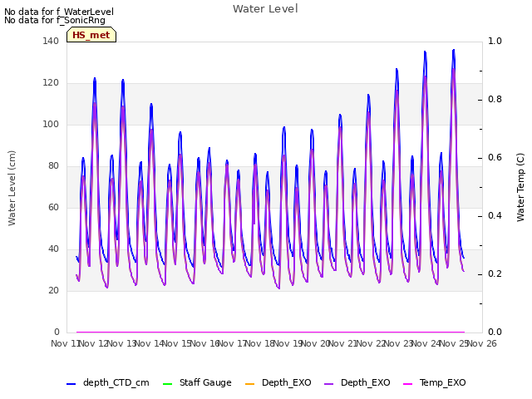Toggle depth_CTD_cm series in legend

click(108, 382)
